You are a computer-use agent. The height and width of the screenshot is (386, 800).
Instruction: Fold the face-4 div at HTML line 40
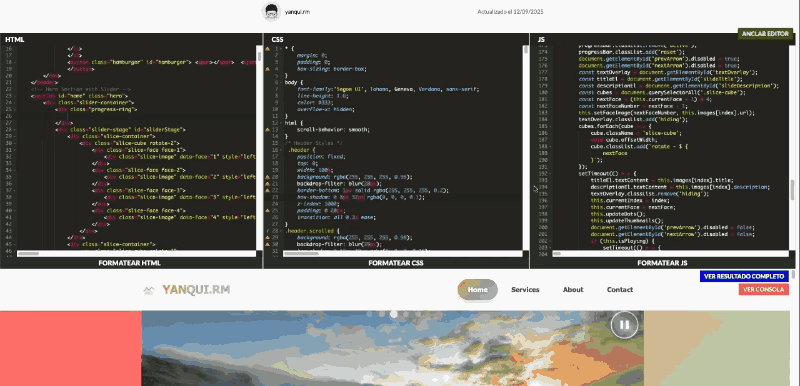tap(15, 211)
